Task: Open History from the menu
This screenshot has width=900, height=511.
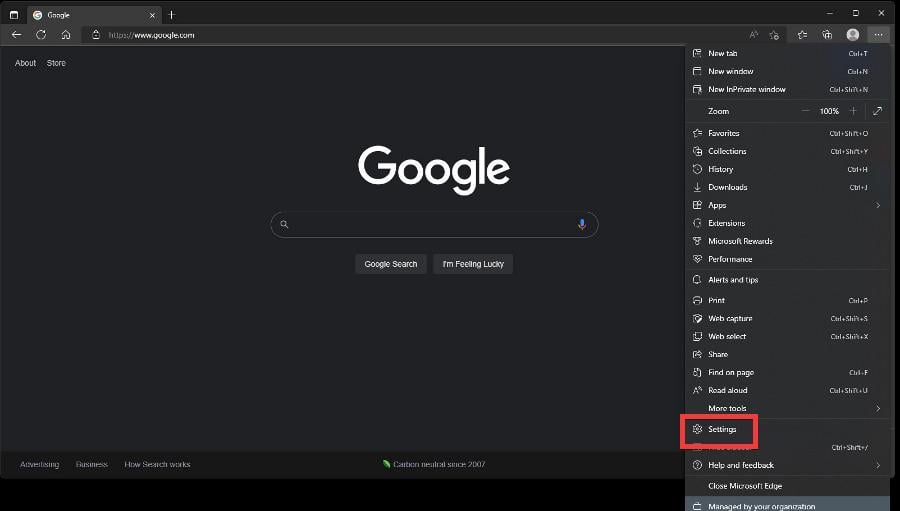Action: point(787,169)
